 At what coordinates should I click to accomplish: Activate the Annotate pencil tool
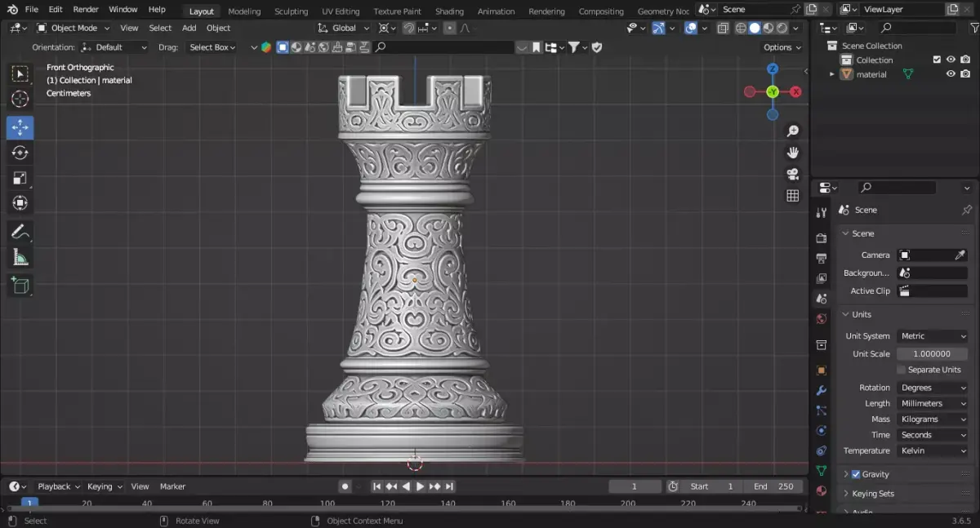coord(20,232)
